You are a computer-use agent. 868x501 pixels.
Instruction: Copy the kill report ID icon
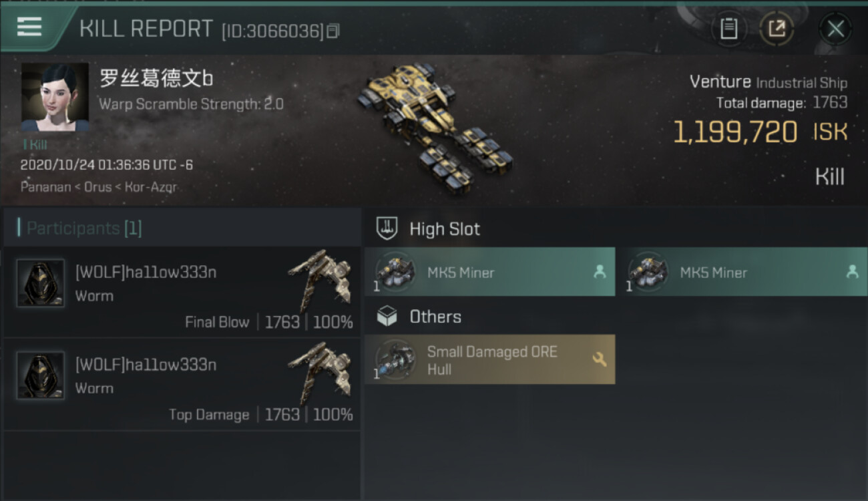333,31
